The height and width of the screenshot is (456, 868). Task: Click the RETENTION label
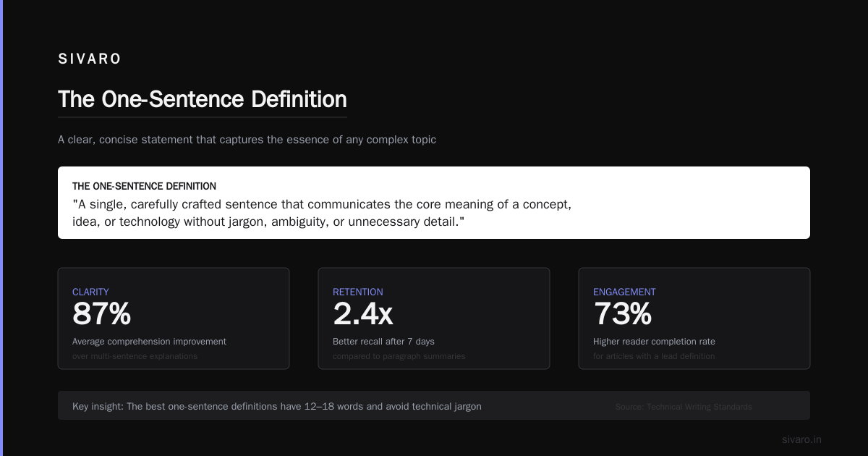click(x=358, y=292)
